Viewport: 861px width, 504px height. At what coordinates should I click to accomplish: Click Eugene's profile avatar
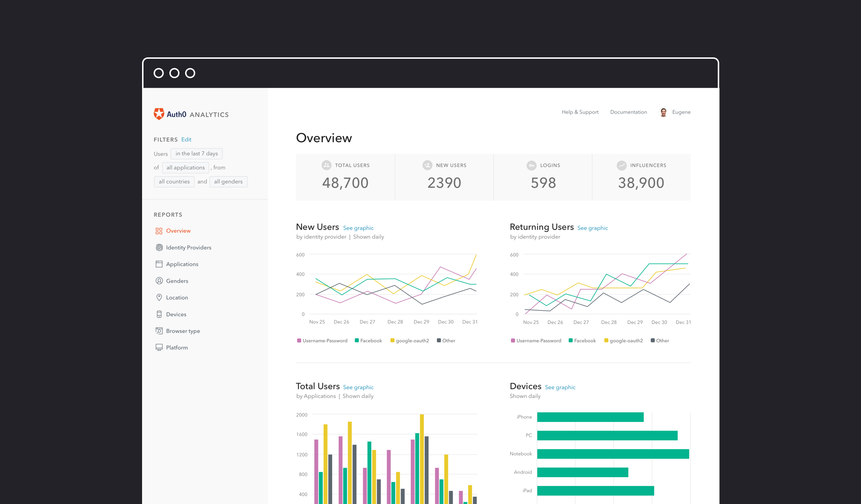[x=663, y=112]
